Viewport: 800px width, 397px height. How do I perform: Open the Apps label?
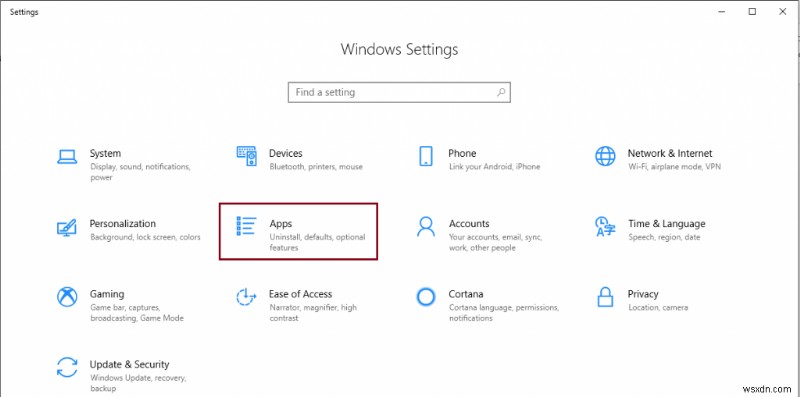tap(281, 224)
